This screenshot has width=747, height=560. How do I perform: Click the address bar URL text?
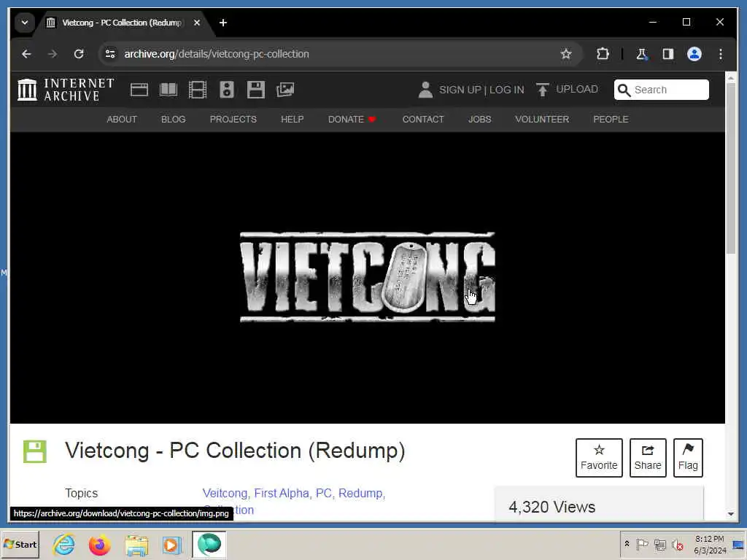coord(217,54)
